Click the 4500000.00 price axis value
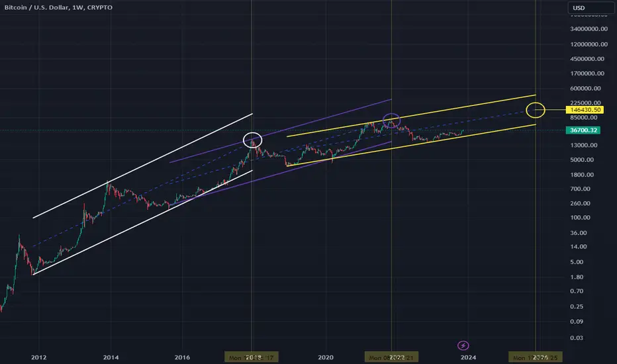Image resolution: width=617 pixels, height=364 pixels. [x=587, y=59]
